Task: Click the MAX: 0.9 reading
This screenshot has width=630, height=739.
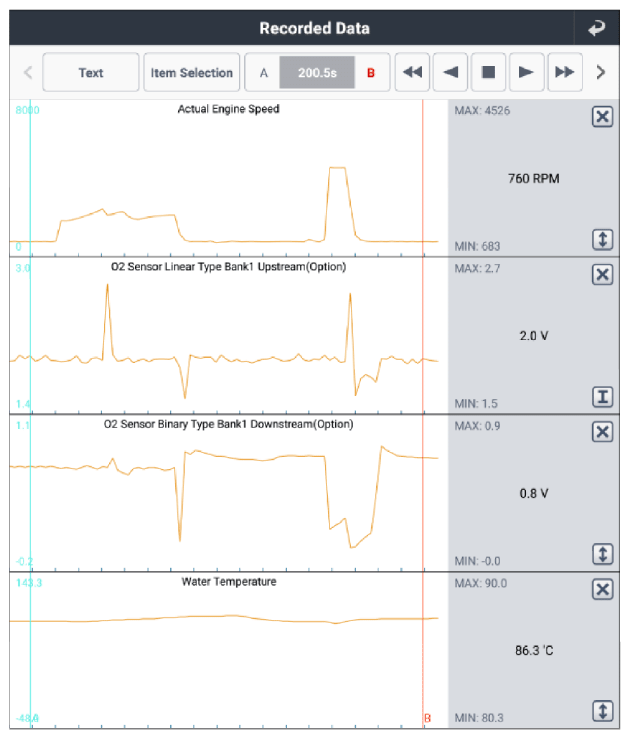Action: click(477, 426)
